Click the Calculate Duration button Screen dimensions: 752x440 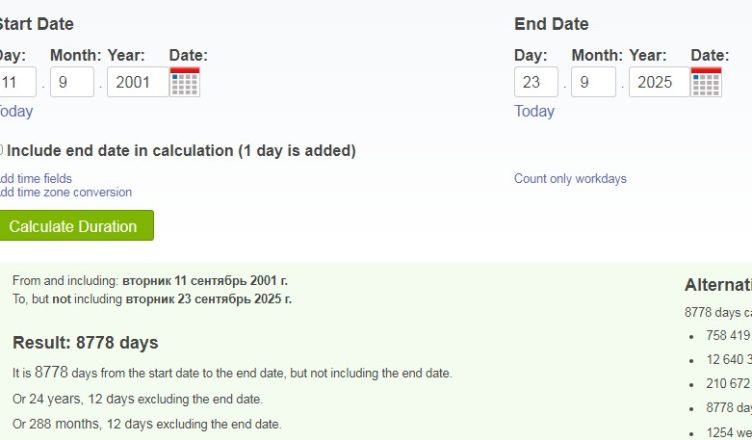74,226
